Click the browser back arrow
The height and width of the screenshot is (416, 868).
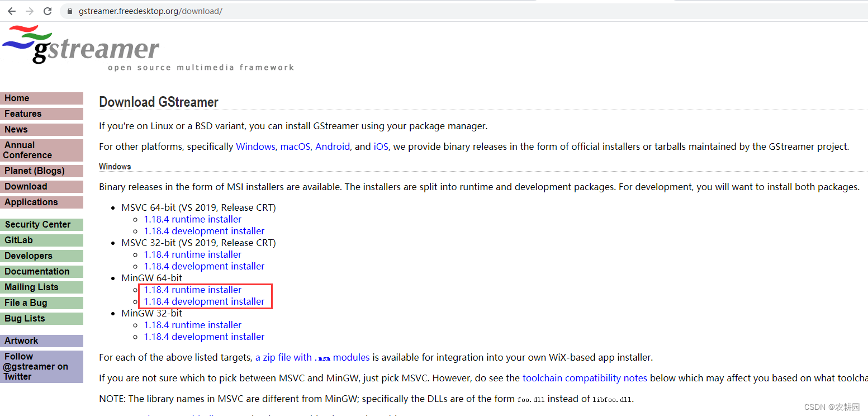point(12,11)
